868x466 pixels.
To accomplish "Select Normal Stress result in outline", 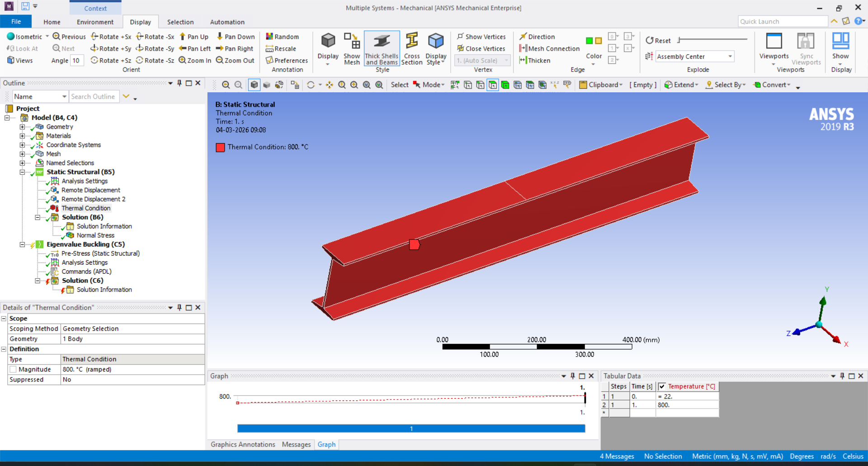I will click(x=95, y=235).
